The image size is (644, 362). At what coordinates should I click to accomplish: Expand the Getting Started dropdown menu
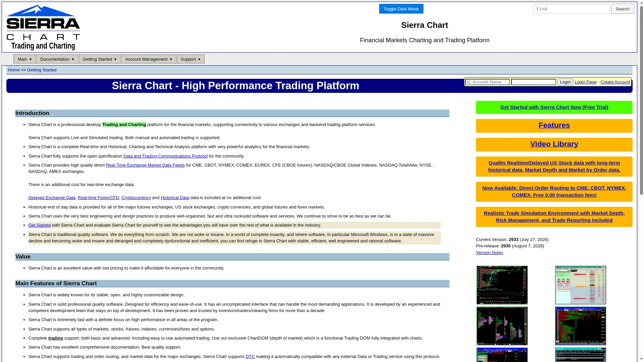(100, 59)
